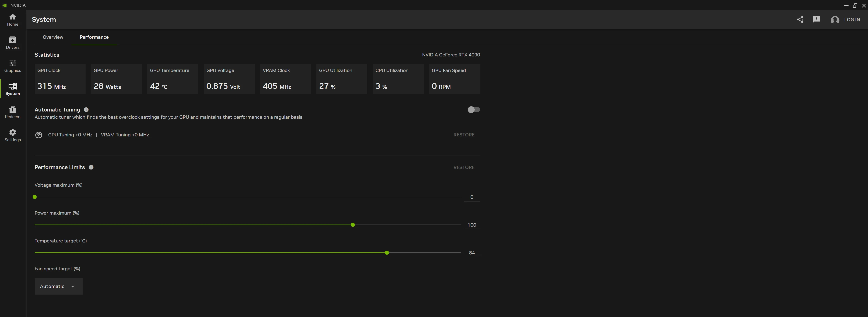Select the Performance tab
Viewport: 868px width, 317px height.
94,37
